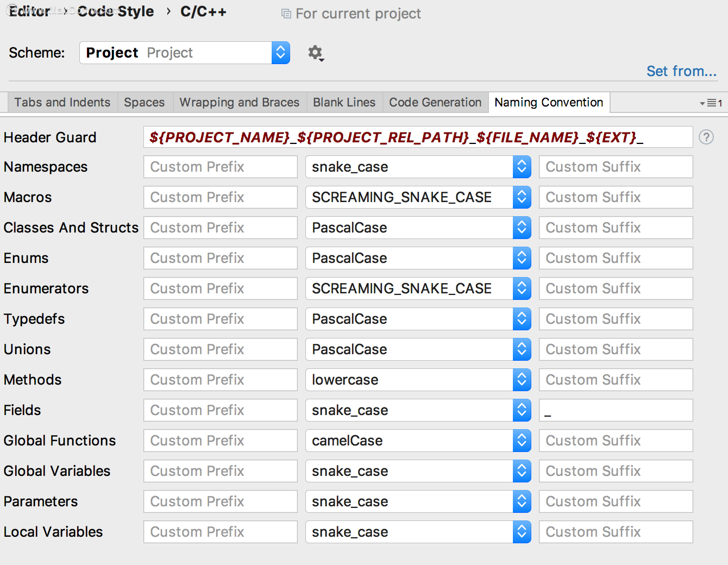The width and height of the screenshot is (728, 565).
Task: Click Fields suffix field containing underscore
Action: click(x=616, y=410)
